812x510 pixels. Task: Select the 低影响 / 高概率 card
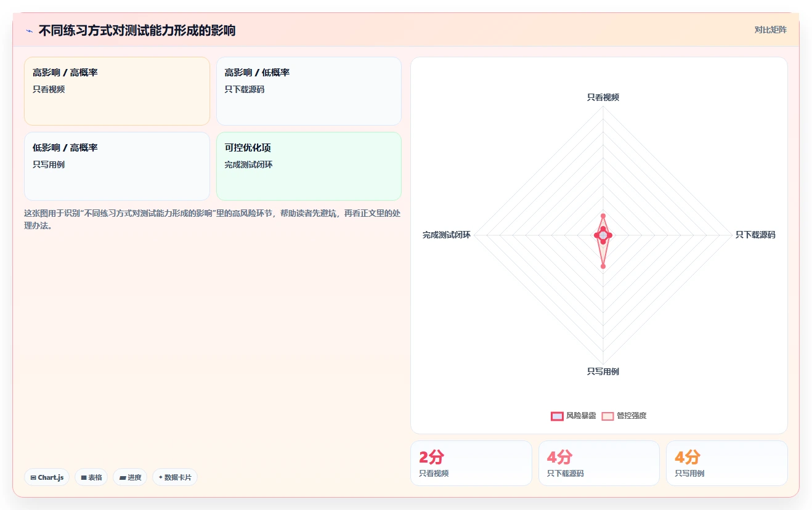tap(117, 166)
